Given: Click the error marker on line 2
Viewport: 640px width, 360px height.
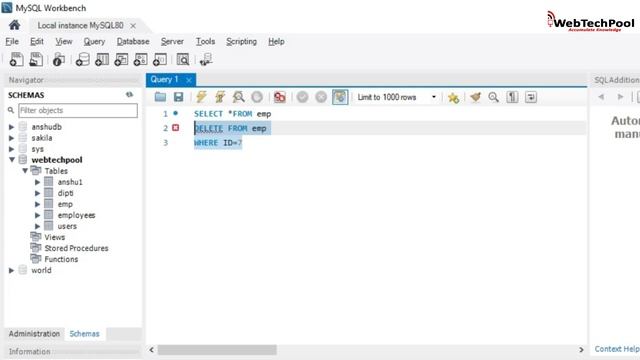Looking at the screenshot, I should pyautogui.click(x=176, y=128).
